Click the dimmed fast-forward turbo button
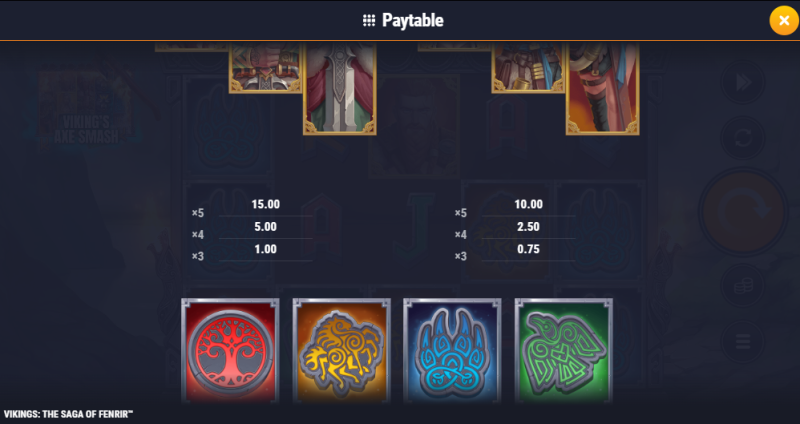The image size is (800, 424). (743, 82)
